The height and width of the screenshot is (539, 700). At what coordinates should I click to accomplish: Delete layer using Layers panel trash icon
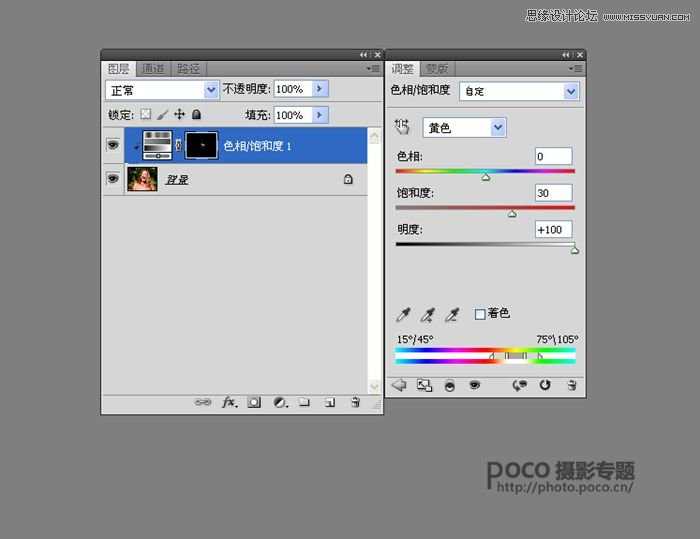pyautogui.click(x=355, y=402)
